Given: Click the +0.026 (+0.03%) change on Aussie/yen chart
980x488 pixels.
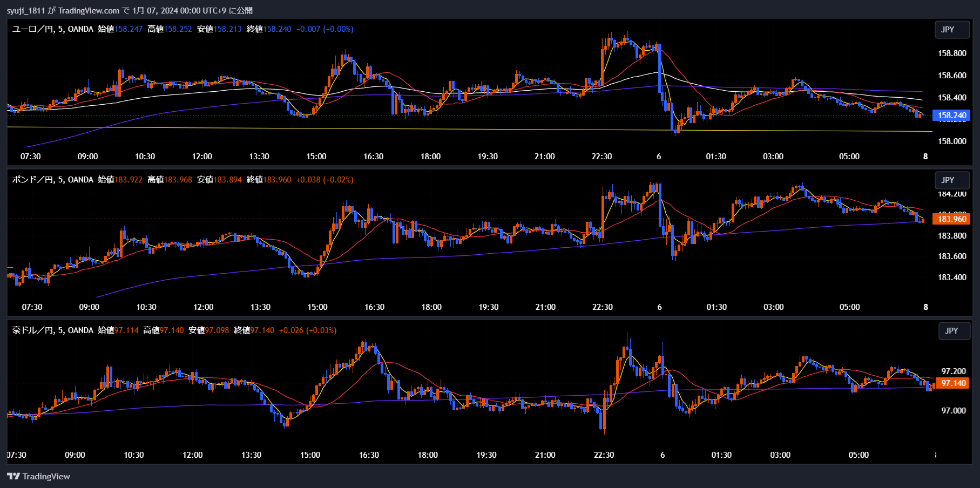Looking at the screenshot, I should pos(307,330).
